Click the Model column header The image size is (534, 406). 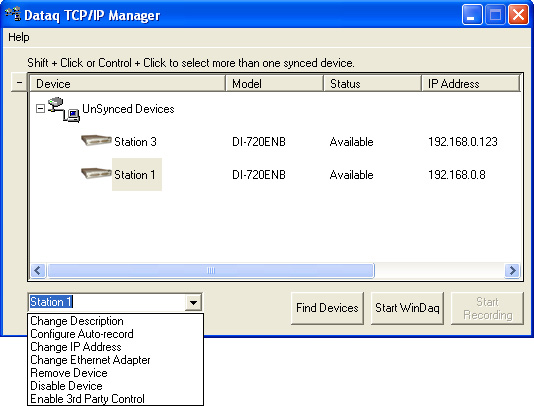pos(274,83)
